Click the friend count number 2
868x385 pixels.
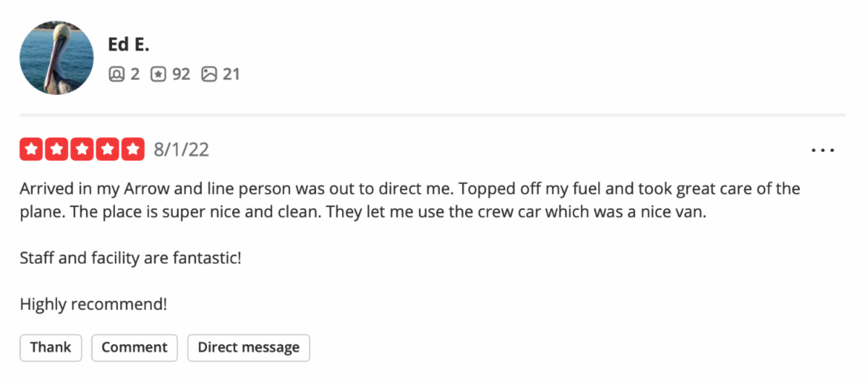pyautogui.click(x=135, y=74)
